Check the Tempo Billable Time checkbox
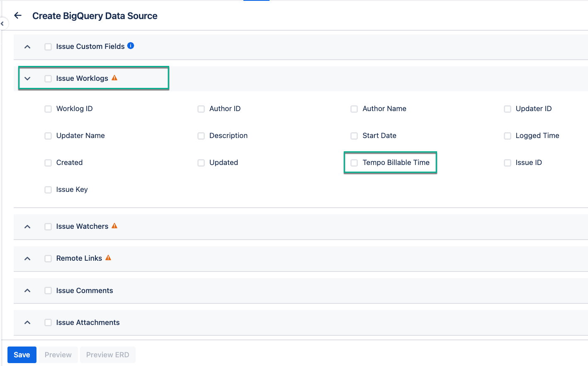This screenshot has height=366, width=588. (354, 163)
